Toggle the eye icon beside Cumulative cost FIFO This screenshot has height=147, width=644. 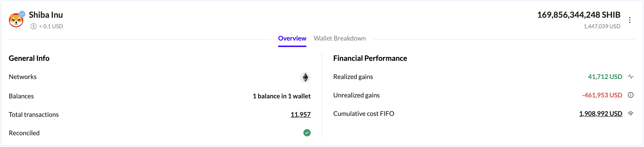click(630, 114)
